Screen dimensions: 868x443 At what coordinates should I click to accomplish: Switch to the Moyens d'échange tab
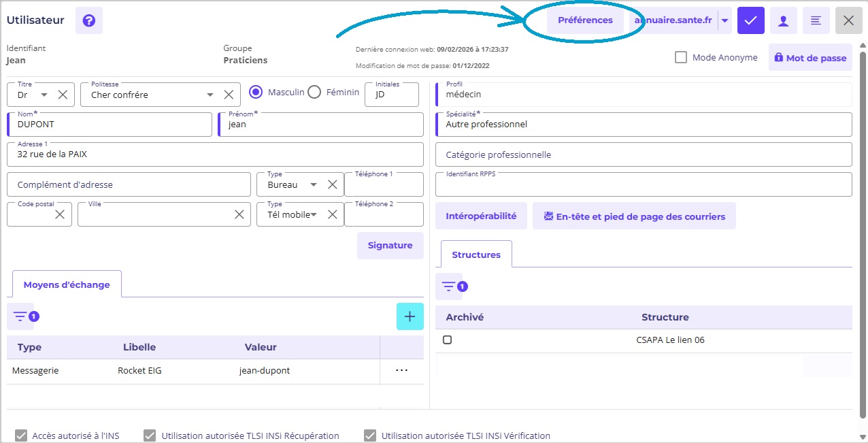point(67,284)
